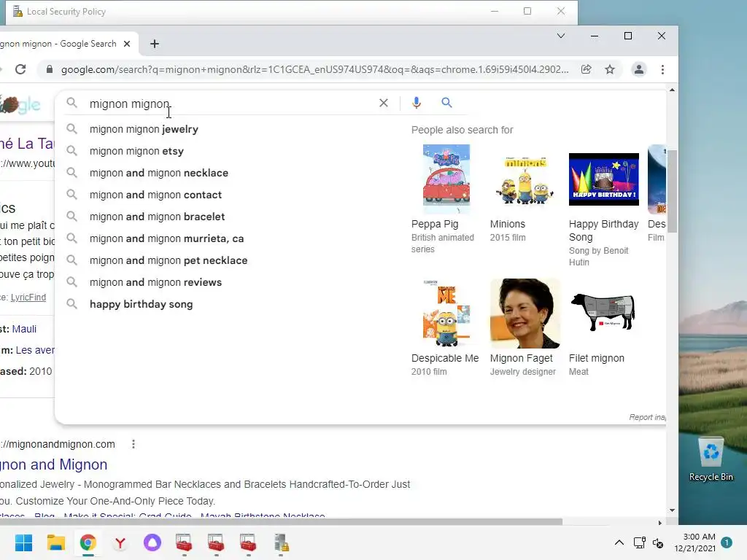The height and width of the screenshot is (560, 747).
Task: Click the padlock site info icon
Action: (49, 69)
